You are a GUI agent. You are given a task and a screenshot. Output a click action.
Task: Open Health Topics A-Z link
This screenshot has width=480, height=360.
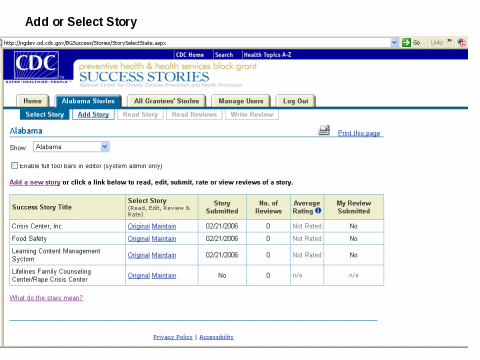pos(267,55)
